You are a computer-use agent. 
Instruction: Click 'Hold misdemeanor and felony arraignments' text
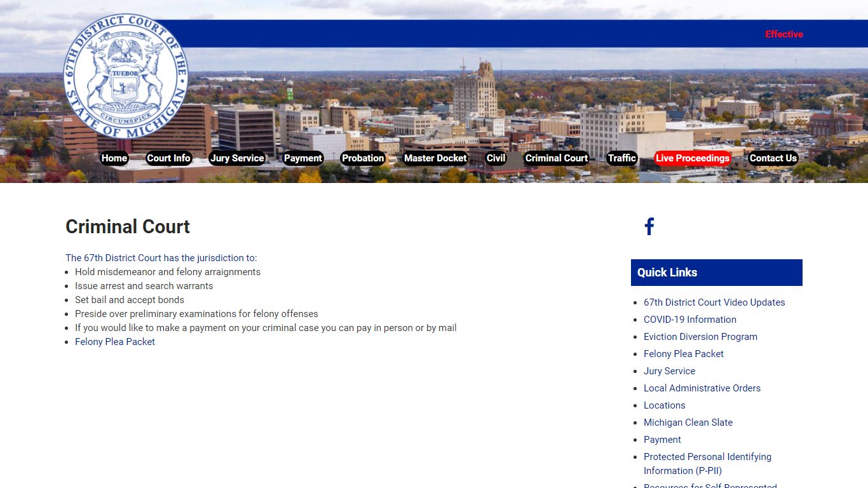click(x=168, y=272)
